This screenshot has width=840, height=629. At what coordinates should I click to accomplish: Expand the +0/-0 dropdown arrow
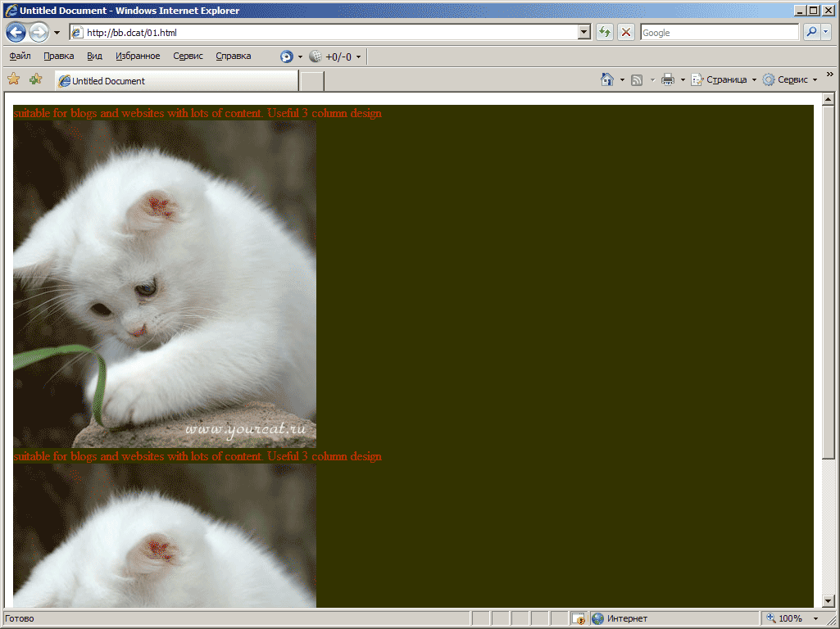pos(358,57)
